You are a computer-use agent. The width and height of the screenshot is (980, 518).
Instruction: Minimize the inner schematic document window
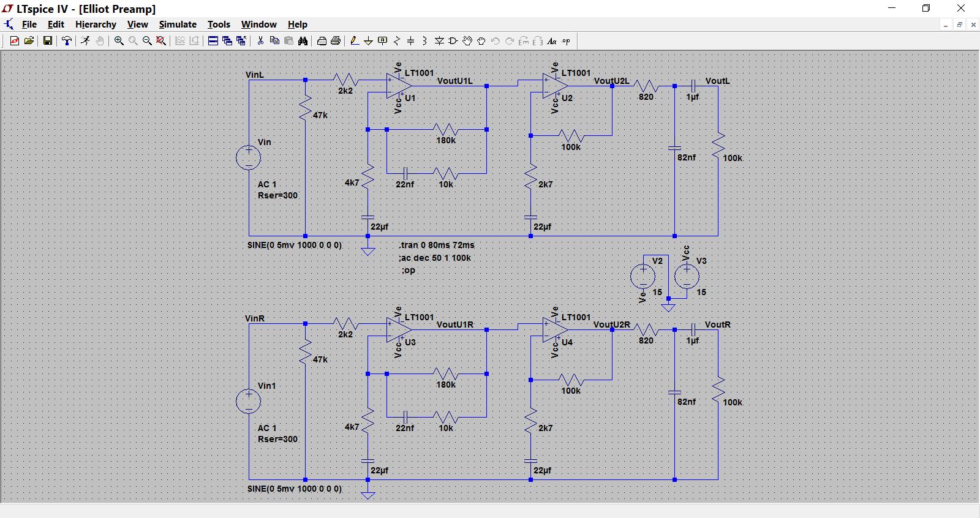tap(946, 25)
